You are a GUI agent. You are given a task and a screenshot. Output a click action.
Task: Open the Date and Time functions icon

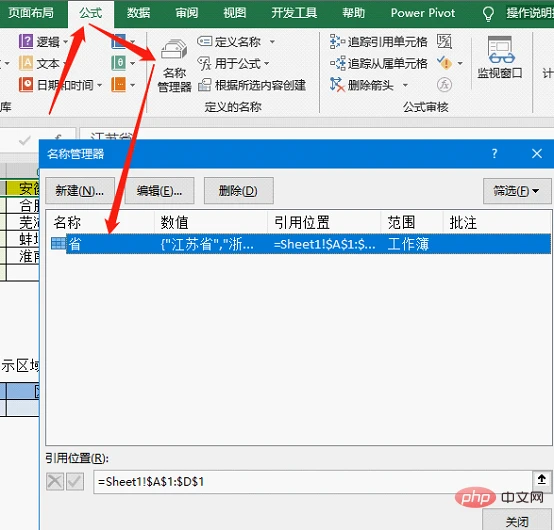[26, 85]
